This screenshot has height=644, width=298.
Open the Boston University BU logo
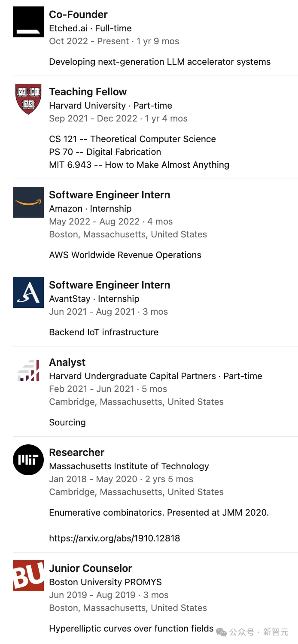(28, 576)
